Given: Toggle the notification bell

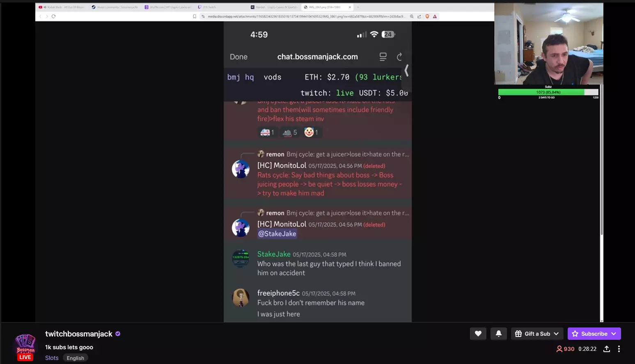Looking at the screenshot, I should (498, 334).
